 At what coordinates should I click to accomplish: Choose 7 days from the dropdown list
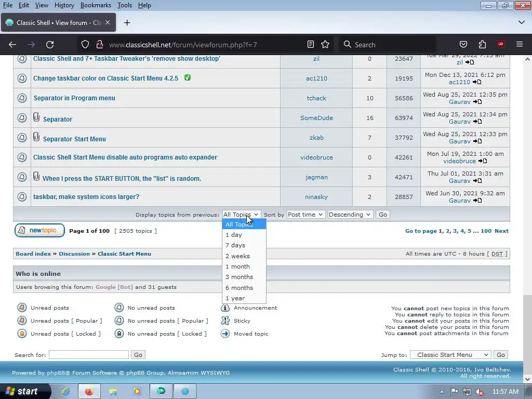pos(244,245)
